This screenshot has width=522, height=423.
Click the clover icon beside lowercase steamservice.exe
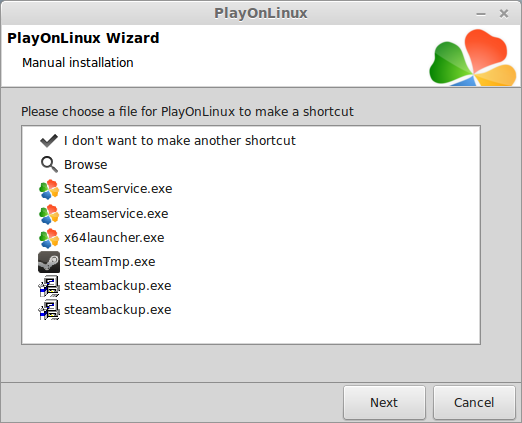coord(49,214)
